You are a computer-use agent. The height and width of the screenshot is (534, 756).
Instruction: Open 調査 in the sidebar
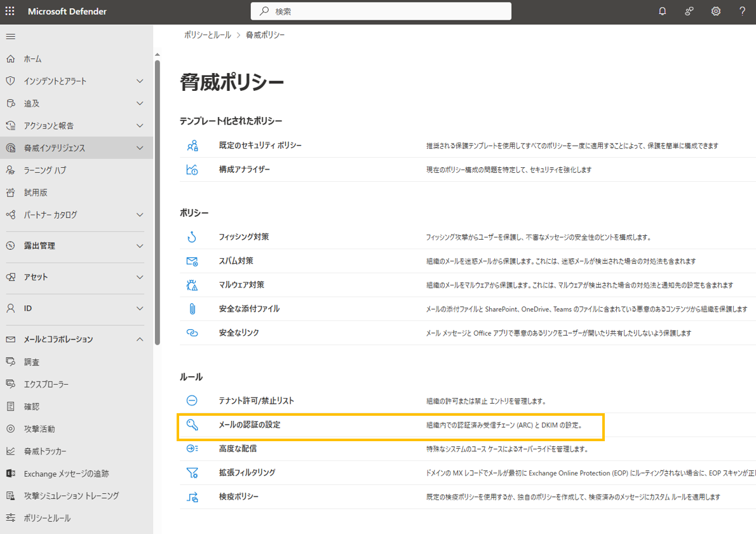click(x=76, y=362)
